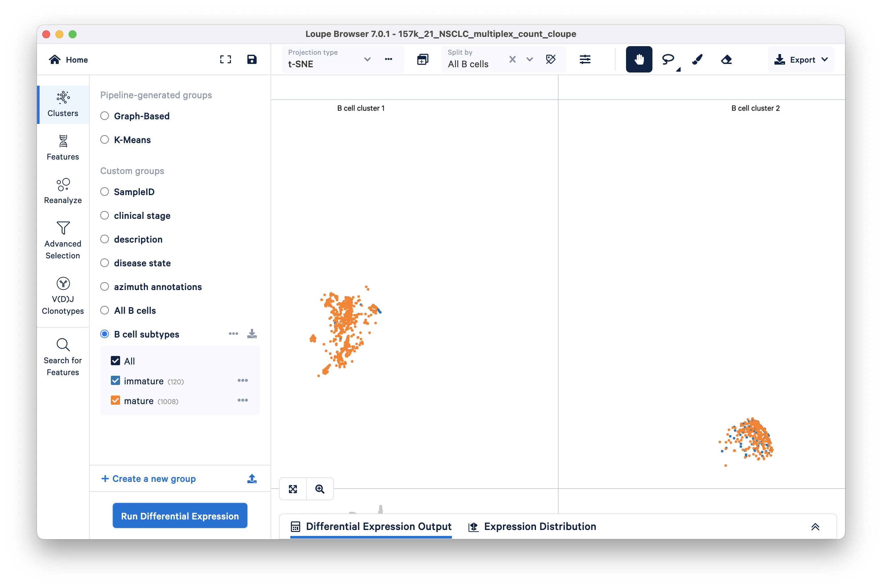
Task: Select description radio button
Action: point(105,239)
